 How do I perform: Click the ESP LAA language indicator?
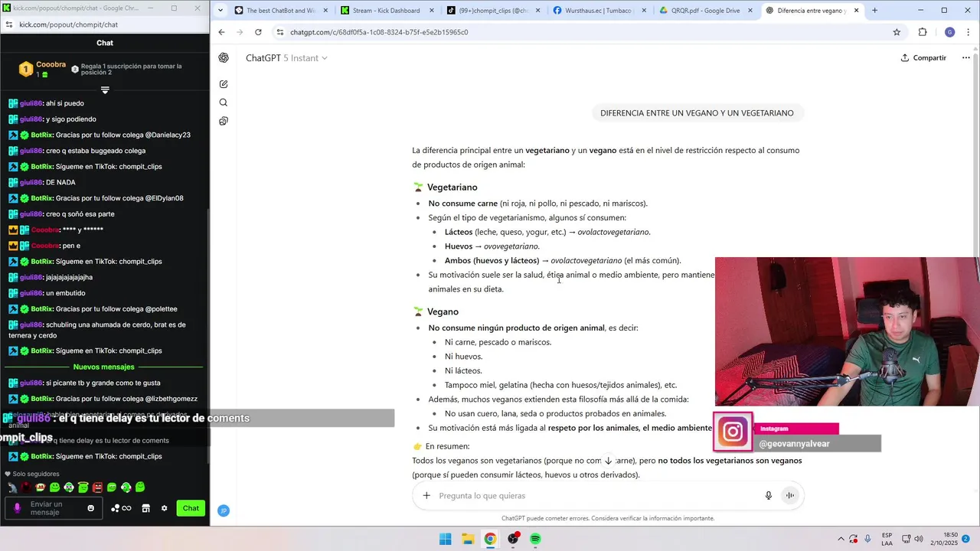tap(887, 539)
